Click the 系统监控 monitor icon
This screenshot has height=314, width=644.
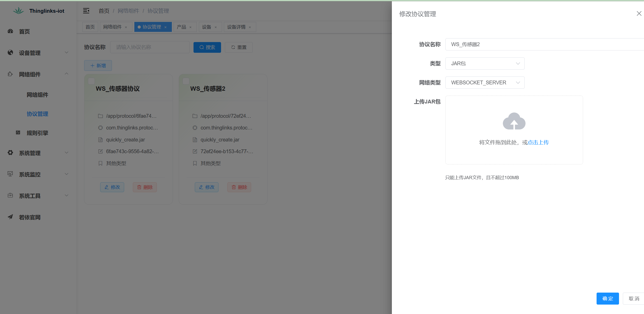10,174
